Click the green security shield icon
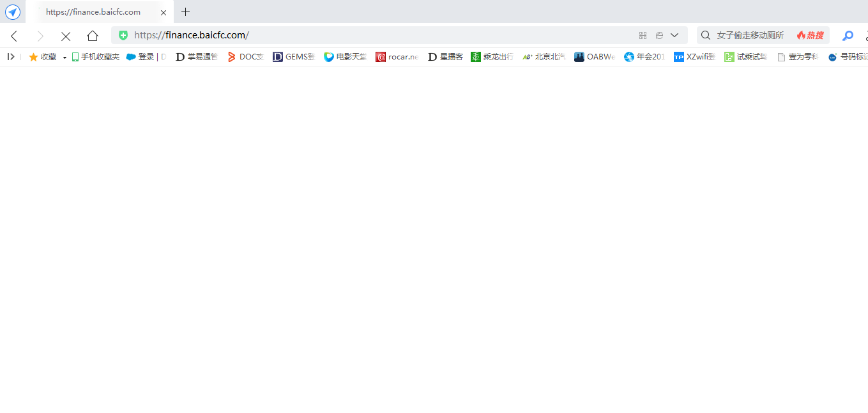Viewport: 868px width, 413px height. point(123,35)
